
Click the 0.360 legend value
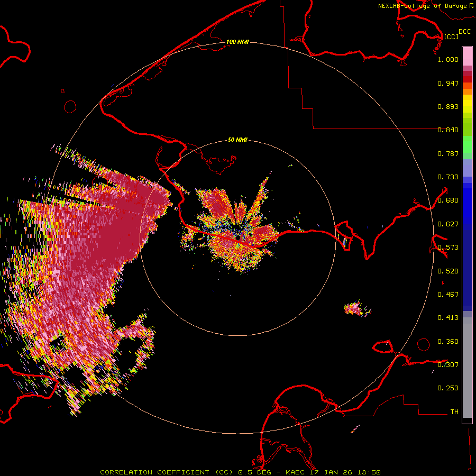tap(448, 342)
